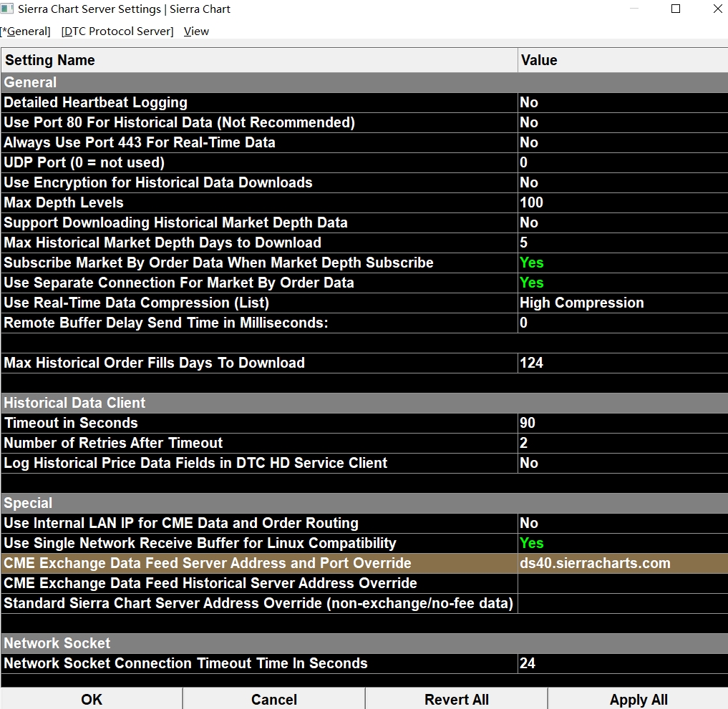
Task: Edit Max Historical Order Fills Days value 124
Action: click(x=623, y=363)
